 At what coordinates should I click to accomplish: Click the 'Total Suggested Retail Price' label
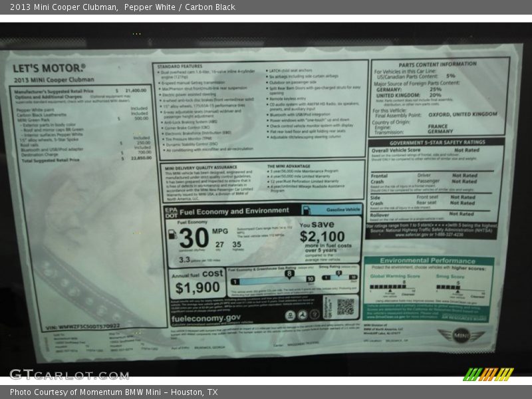[51, 160]
